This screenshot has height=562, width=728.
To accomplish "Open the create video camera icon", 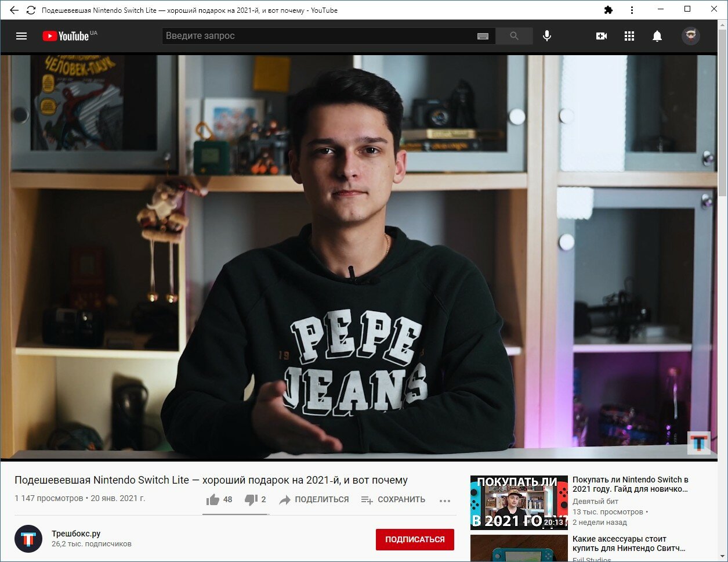I will click(602, 36).
